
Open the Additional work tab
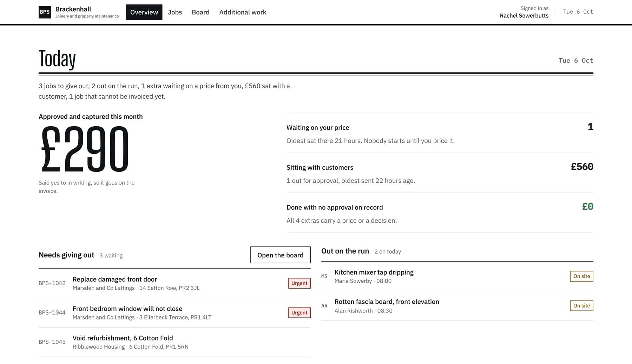coord(243,12)
